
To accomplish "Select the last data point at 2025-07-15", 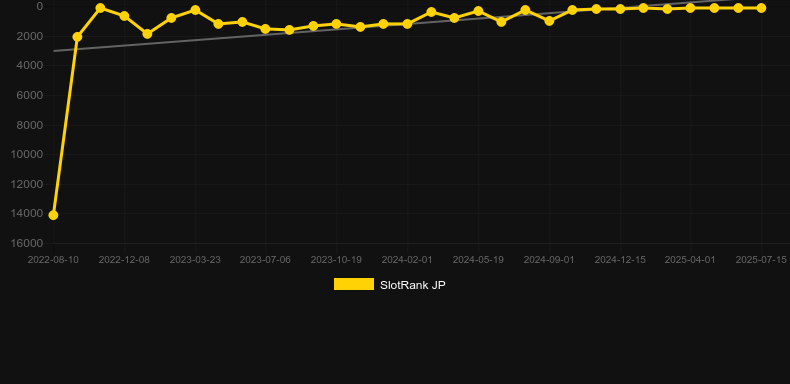I will coord(761,8).
